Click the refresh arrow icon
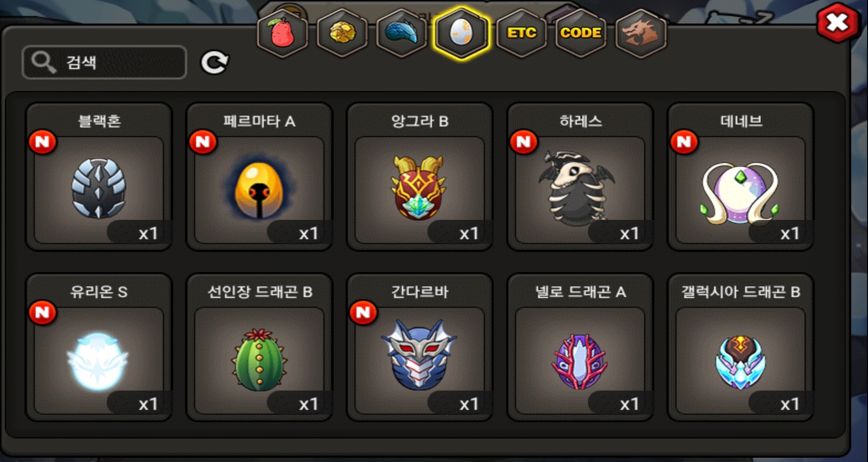The image size is (868, 462). coord(215,63)
